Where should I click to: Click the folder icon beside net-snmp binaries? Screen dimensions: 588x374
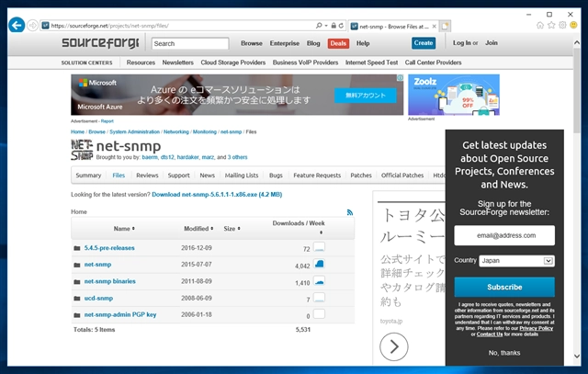pyautogui.click(x=77, y=282)
